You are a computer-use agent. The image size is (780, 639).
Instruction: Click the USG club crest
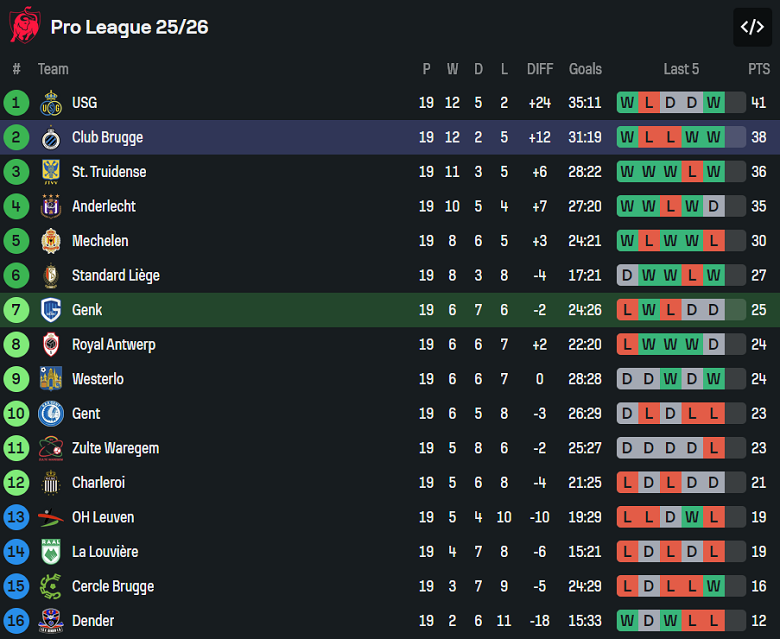point(51,103)
